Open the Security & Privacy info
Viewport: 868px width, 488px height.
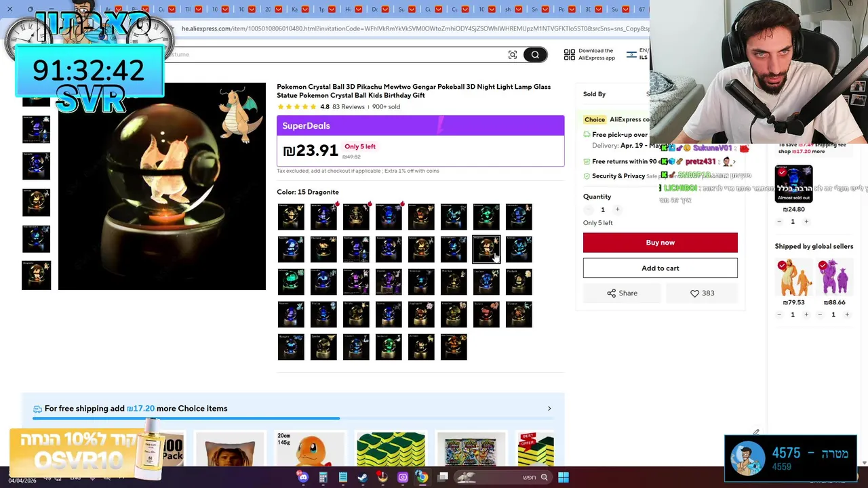tap(617, 176)
